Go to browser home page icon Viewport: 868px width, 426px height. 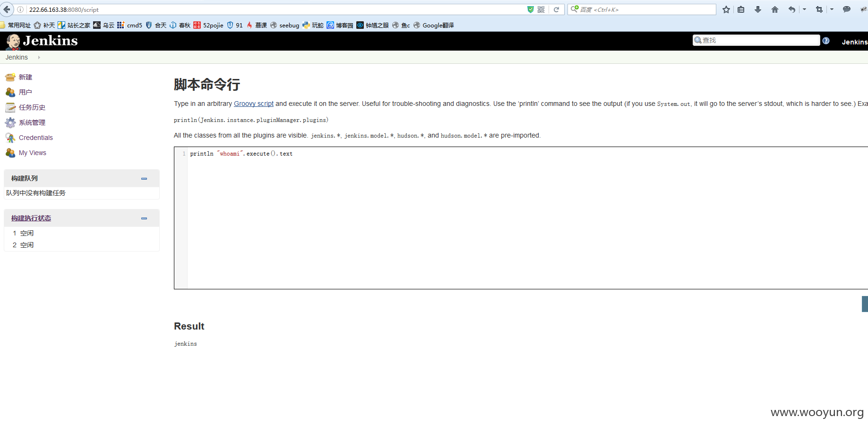coord(775,9)
